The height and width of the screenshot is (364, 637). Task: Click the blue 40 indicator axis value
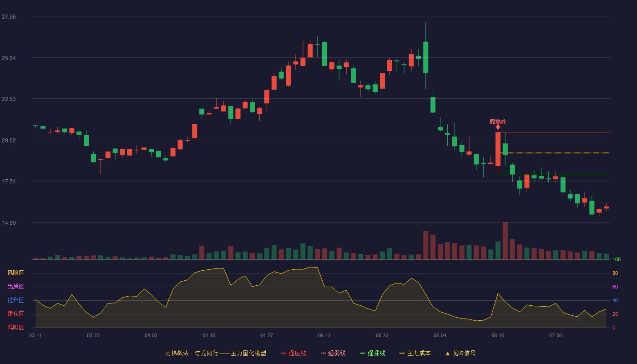coord(615,301)
